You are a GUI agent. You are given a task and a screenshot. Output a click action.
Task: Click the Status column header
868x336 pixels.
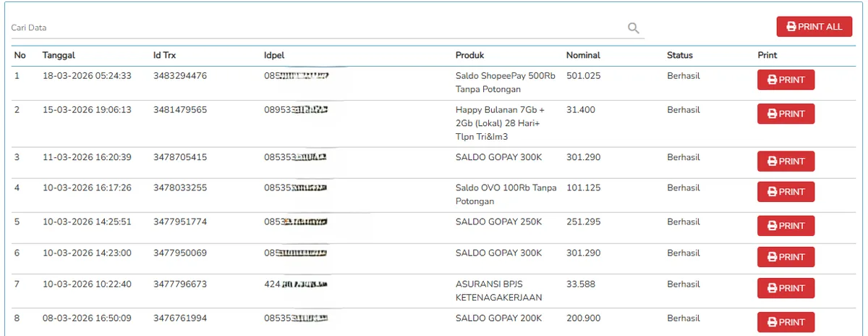click(x=680, y=55)
